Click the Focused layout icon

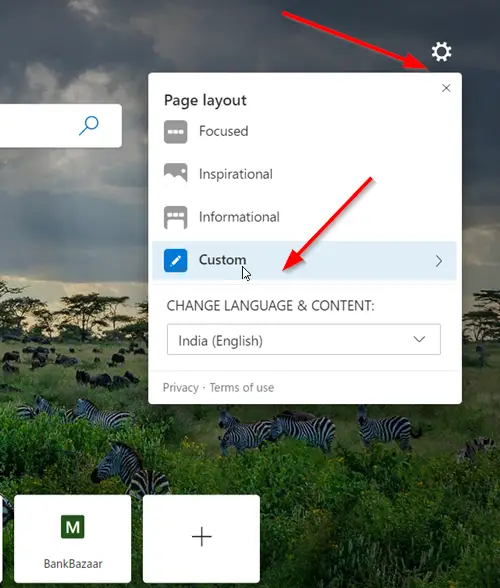pyautogui.click(x=176, y=132)
